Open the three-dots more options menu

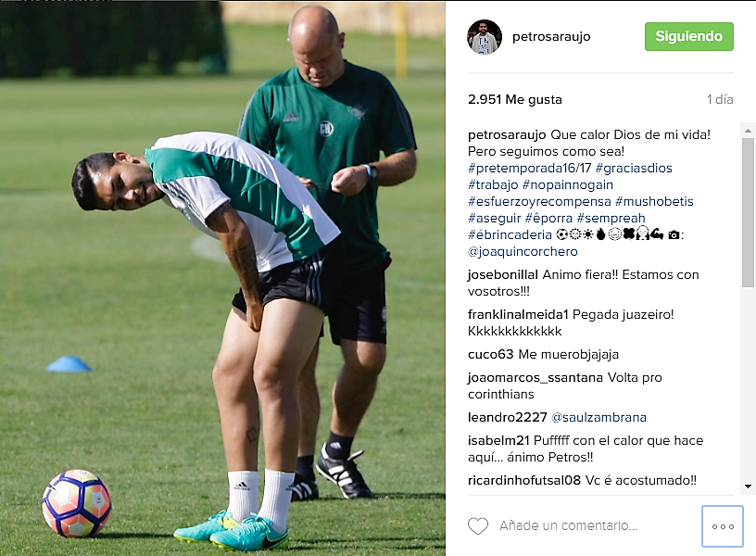click(723, 526)
